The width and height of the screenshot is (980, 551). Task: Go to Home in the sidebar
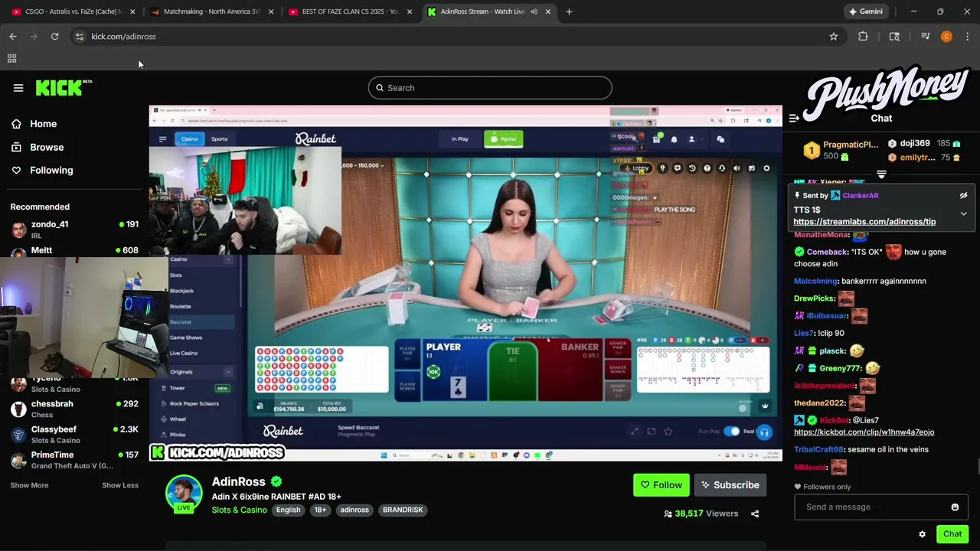pos(34,124)
